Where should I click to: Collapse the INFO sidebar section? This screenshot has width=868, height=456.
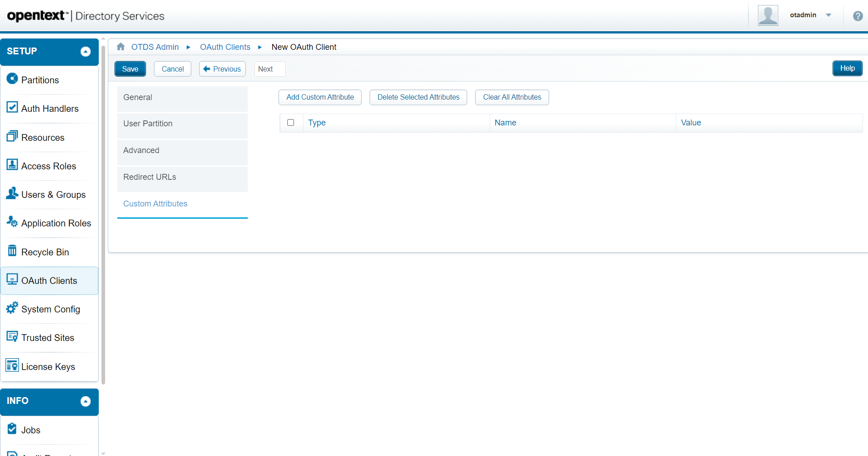tap(85, 401)
